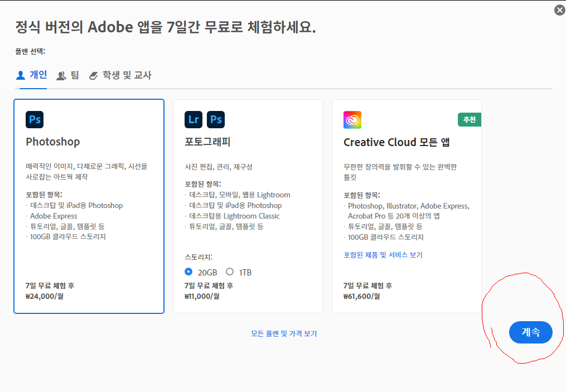Switch to the 학생 및 교사 tab
This screenshot has width=566, height=392.
[120, 75]
